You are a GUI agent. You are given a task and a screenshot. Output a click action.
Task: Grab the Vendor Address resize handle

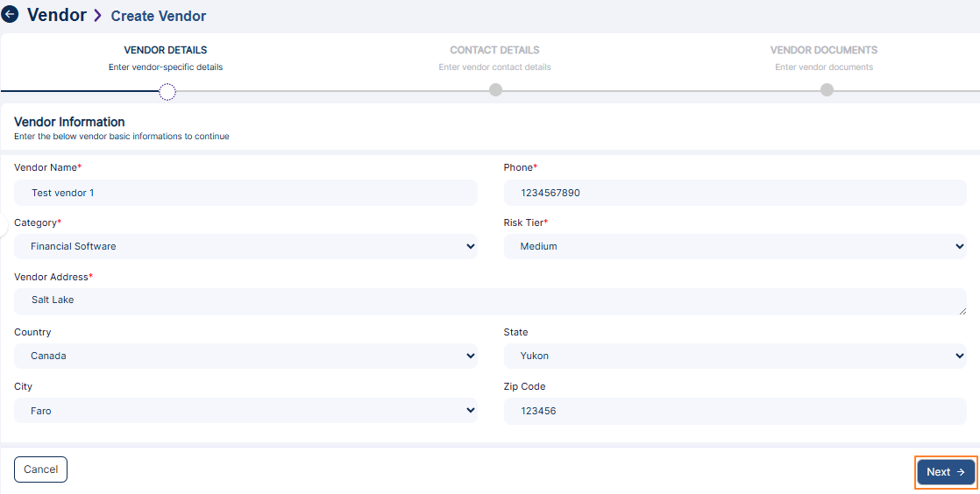point(962,311)
